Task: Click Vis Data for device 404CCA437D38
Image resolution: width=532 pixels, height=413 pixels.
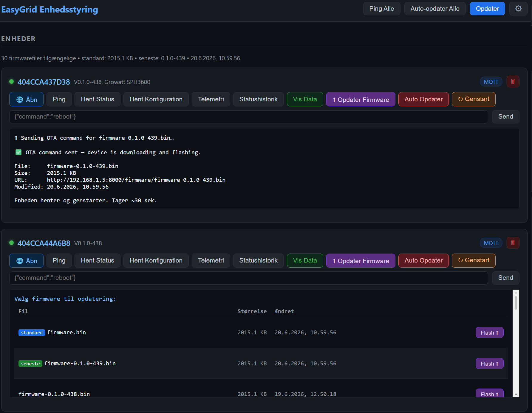Action: [x=305, y=99]
